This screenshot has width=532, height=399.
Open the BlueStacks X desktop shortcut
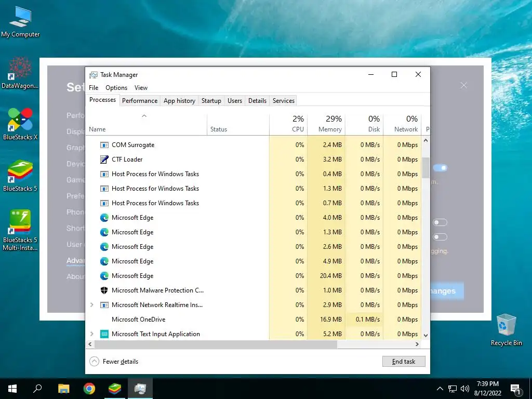[20, 124]
